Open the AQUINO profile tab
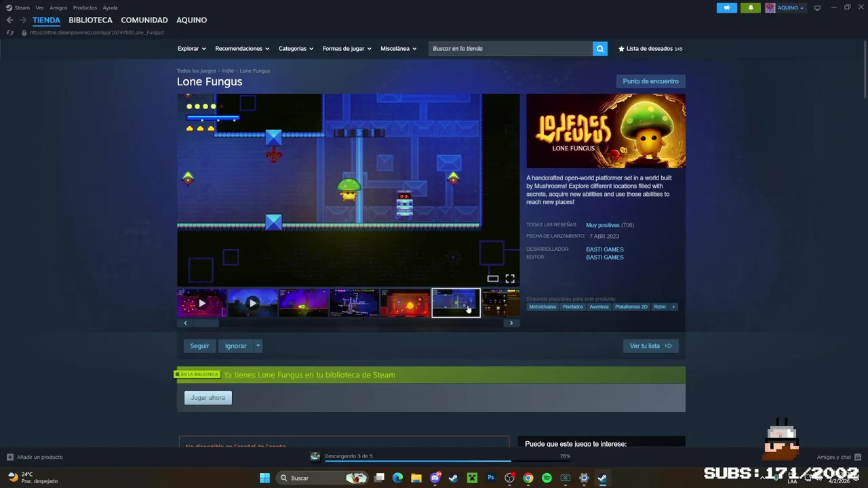The height and width of the screenshot is (488, 868). click(191, 20)
